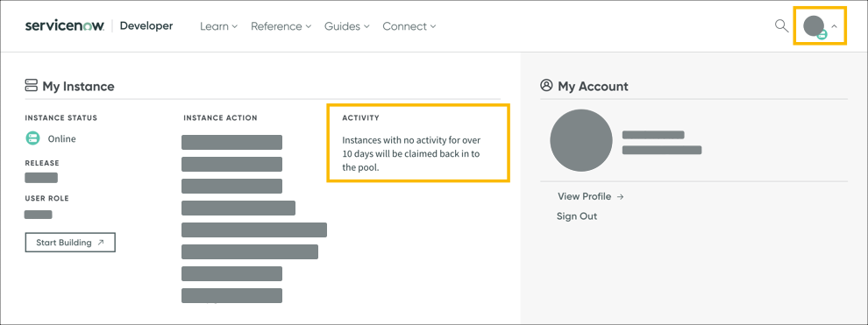Click the Developer site title
The width and height of the screenshot is (868, 325).
(x=146, y=26)
